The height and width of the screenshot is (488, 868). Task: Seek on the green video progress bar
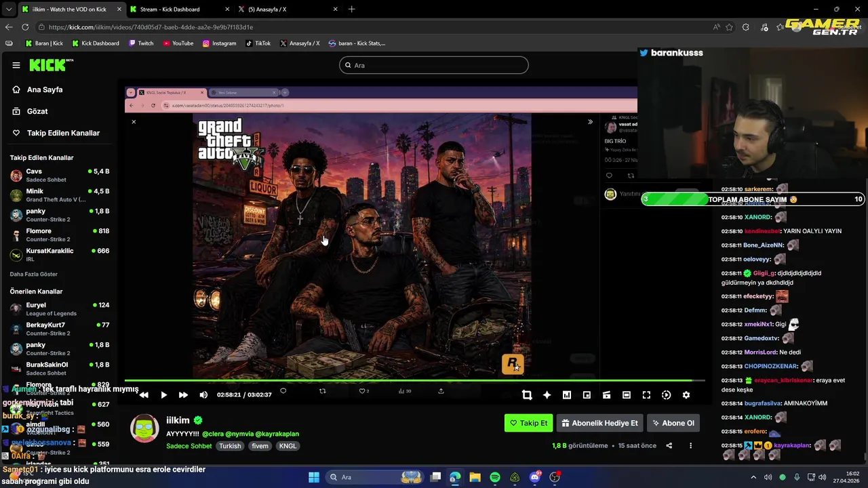point(414,380)
